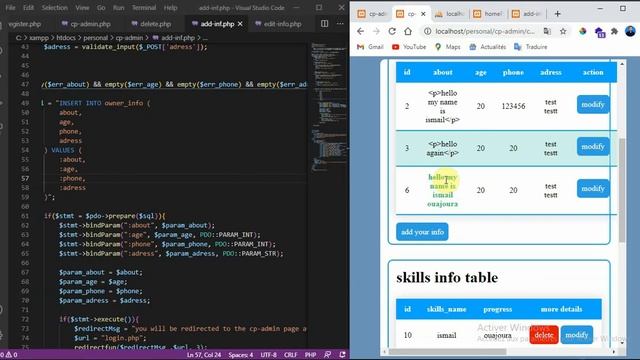Open errors and warnings status indicator
Screen dimensions: 640x360
click(x=10, y=355)
